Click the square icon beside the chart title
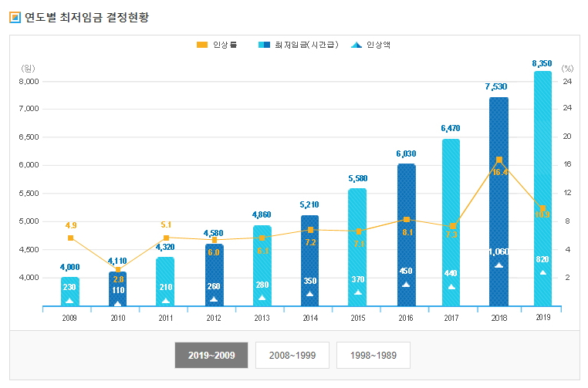The image size is (588, 388). (15, 17)
